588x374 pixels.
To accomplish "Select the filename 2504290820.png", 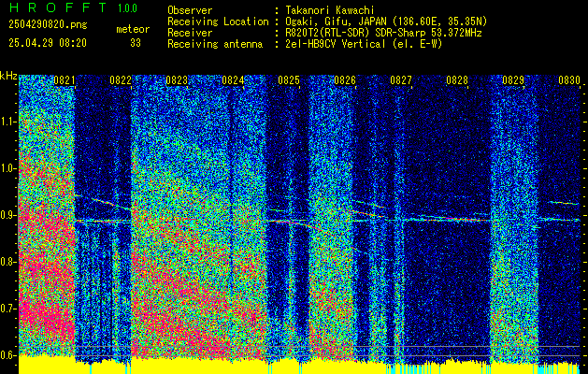I will [48, 25].
